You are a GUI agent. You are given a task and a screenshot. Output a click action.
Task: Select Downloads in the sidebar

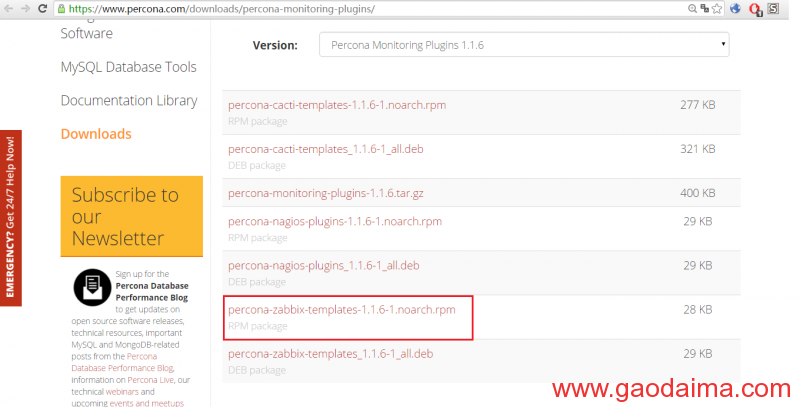[x=96, y=134]
